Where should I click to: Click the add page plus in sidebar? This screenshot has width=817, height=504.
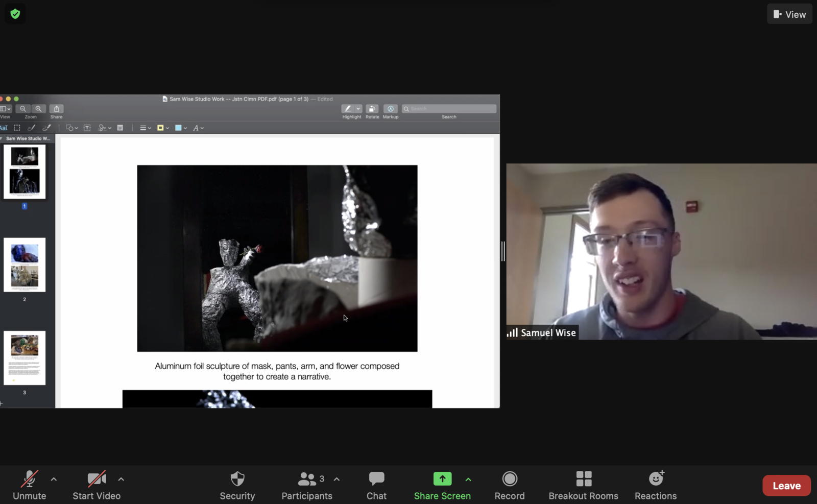coord(2,403)
